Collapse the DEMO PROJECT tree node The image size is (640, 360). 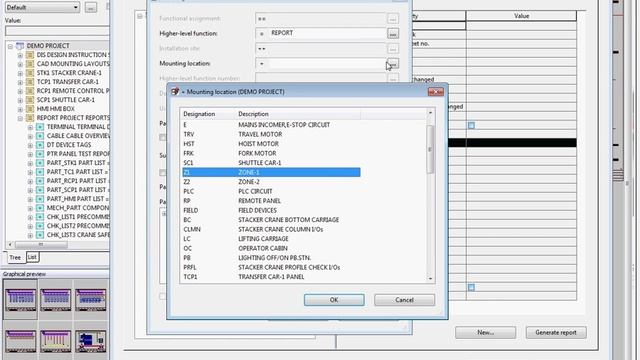(10, 46)
